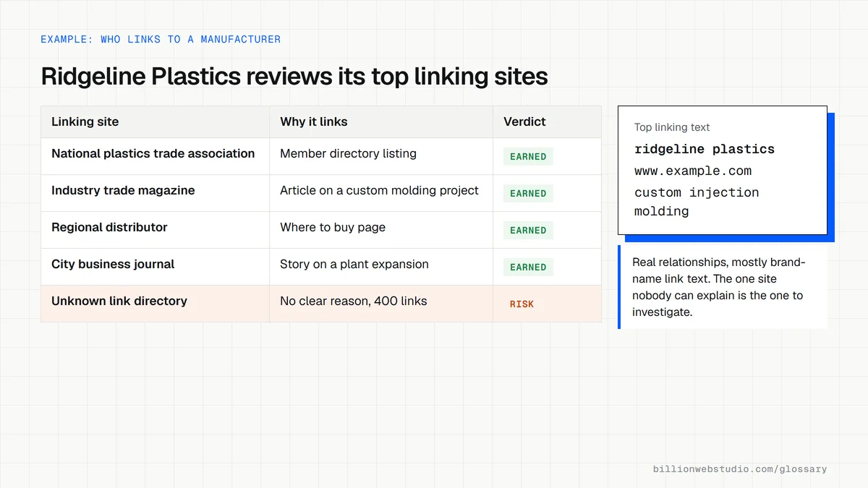The image size is (868, 488).
Task: Click the EARNED badge for Industry trade magazine
Action: click(528, 194)
